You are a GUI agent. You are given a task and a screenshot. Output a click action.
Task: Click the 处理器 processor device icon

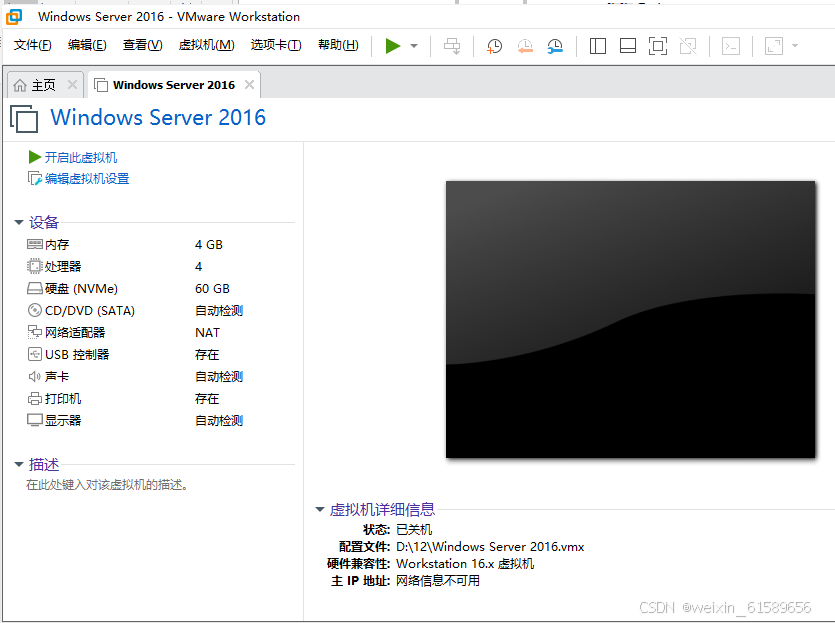pos(35,266)
